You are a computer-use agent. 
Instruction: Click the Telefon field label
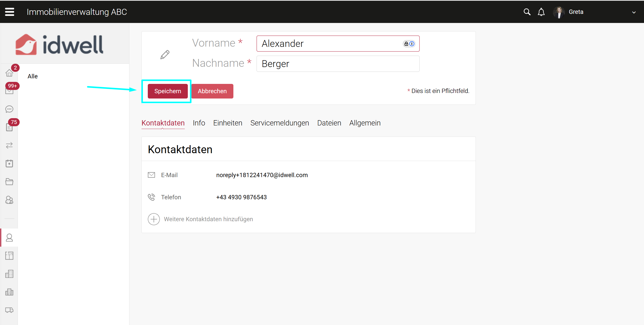171,197
